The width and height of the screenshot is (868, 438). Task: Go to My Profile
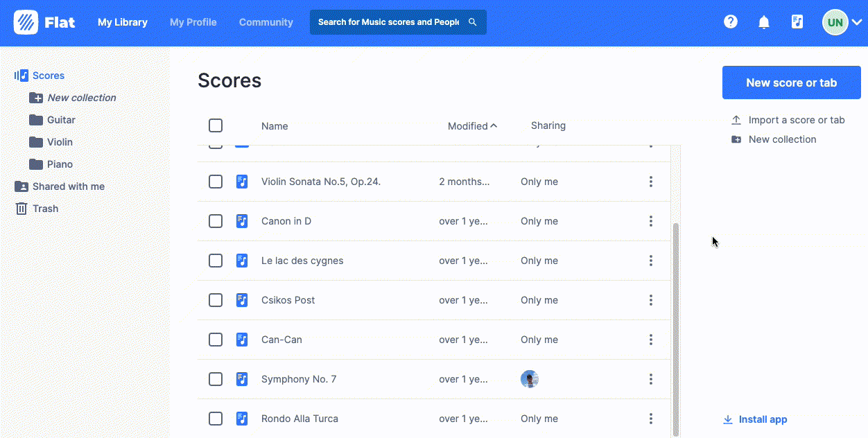pos(193,21)
